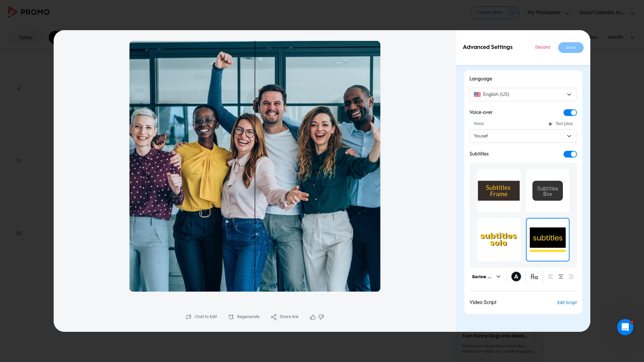This screenshot has height=362, width=644.
Task: Open the text case Aa option
Action: point(534,277)
